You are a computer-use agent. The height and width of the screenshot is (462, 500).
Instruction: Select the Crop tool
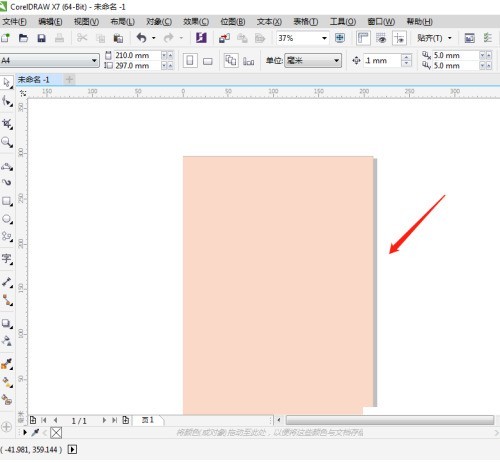coord(7,124)
